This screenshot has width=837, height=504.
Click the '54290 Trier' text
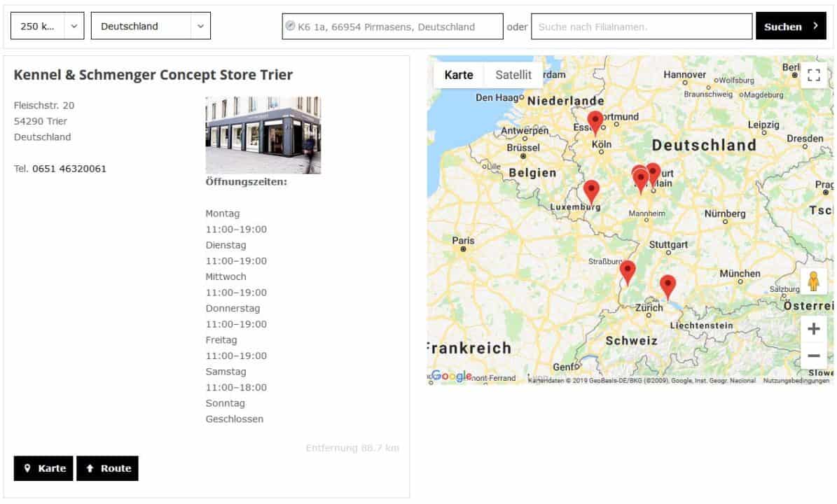point(41,121)
